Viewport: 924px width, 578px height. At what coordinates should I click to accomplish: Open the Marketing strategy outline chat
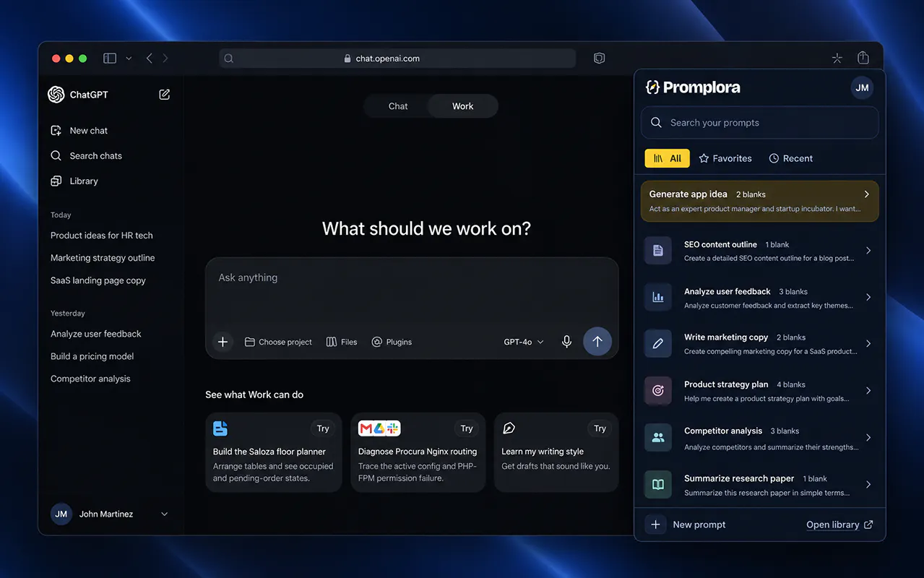103,258
